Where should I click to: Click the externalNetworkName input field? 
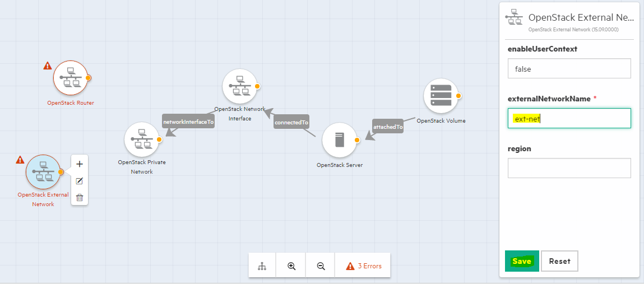click(569, 118)
